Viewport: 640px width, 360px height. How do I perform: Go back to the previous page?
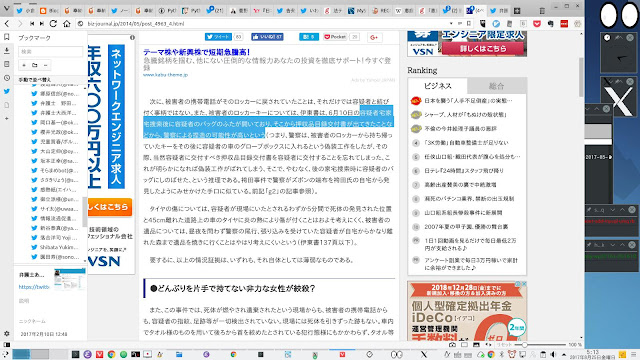click(7, 24)
